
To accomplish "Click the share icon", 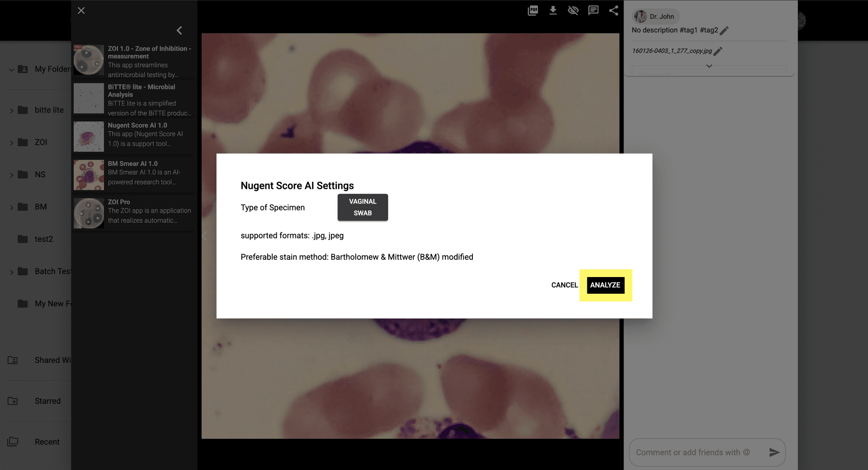I will (x=613, y=10).
